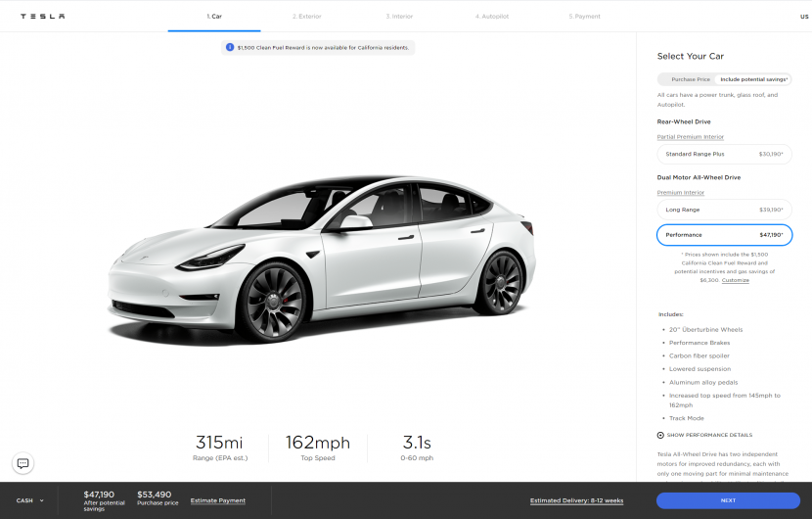
Task: Click the blue Next button
Action: 728,500
